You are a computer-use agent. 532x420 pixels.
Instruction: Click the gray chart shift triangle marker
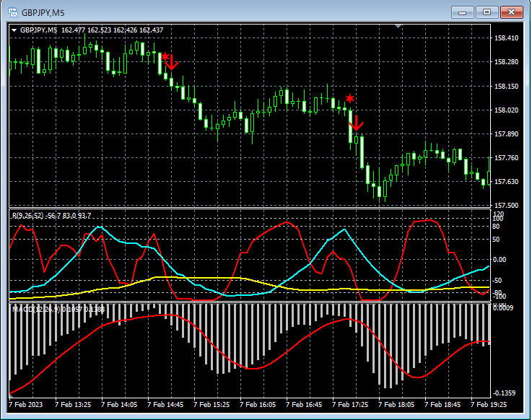(x=398, y=27)
